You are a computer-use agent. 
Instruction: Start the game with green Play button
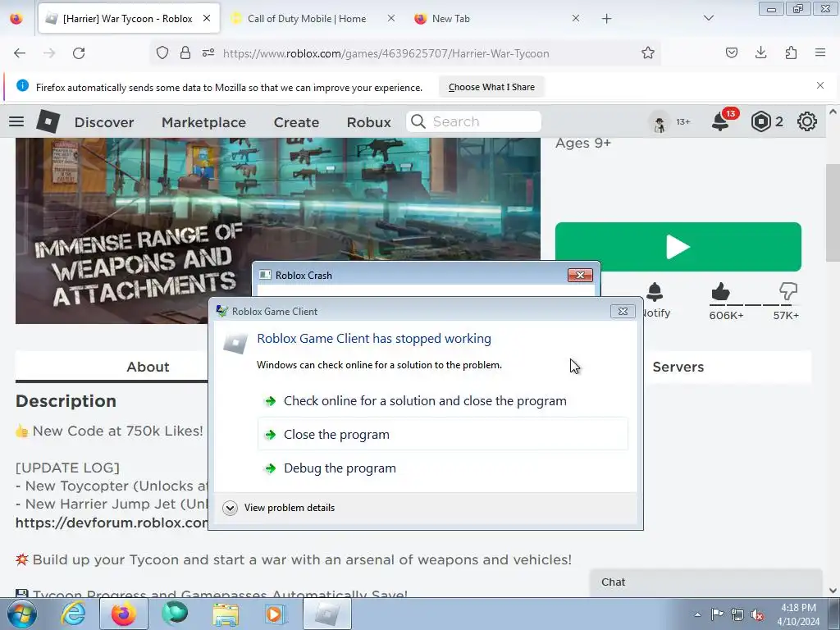point(678,247)
